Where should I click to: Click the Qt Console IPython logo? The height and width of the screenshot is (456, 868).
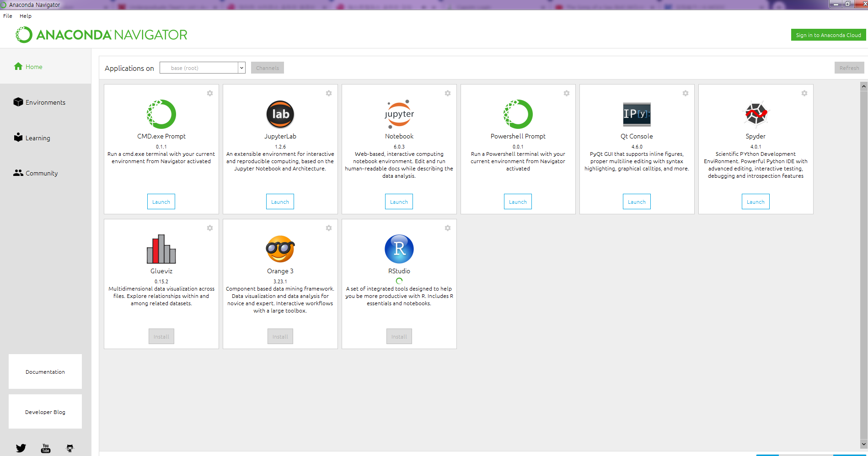coord(637,114)
